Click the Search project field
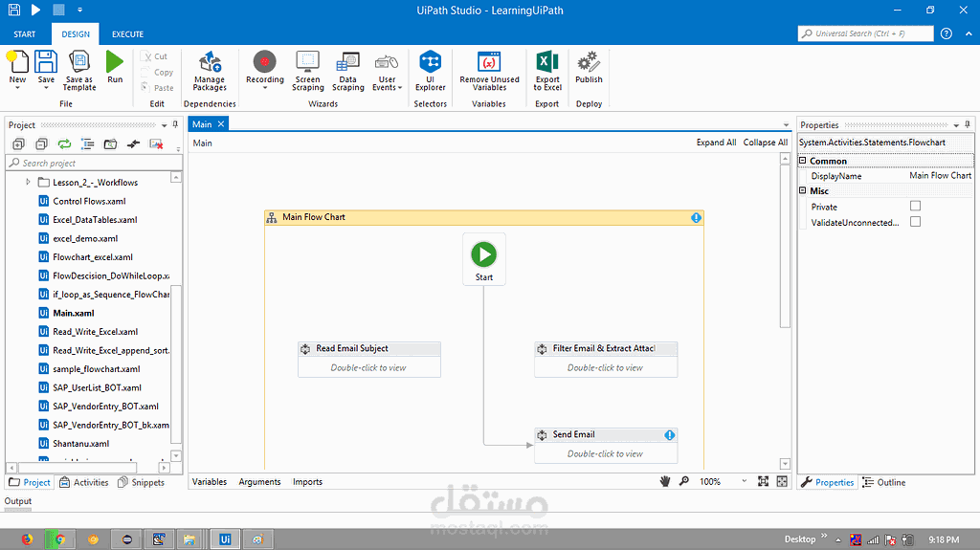Image resolution: width=980 pixels, height=550 pixels. click(x=95, y=164)
